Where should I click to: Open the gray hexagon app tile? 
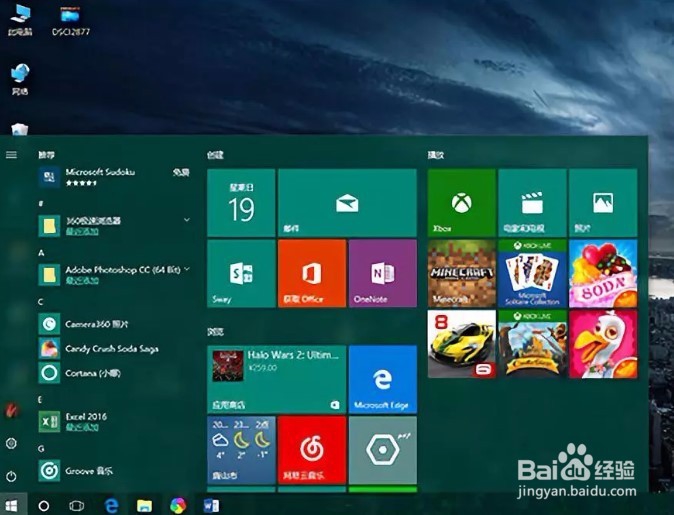coord(383,450)
